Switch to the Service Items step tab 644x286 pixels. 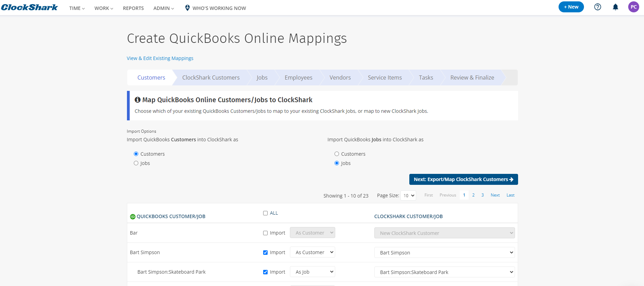tap(385, 78)
